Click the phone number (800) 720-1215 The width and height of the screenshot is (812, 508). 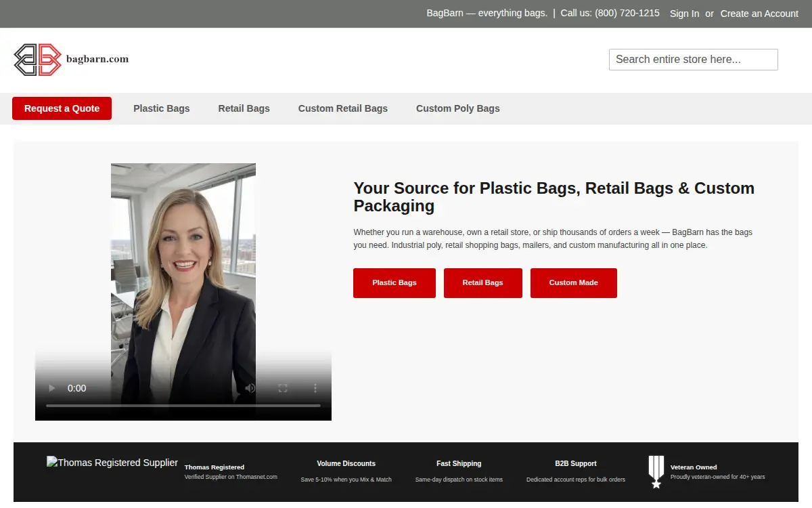point(627,13)
